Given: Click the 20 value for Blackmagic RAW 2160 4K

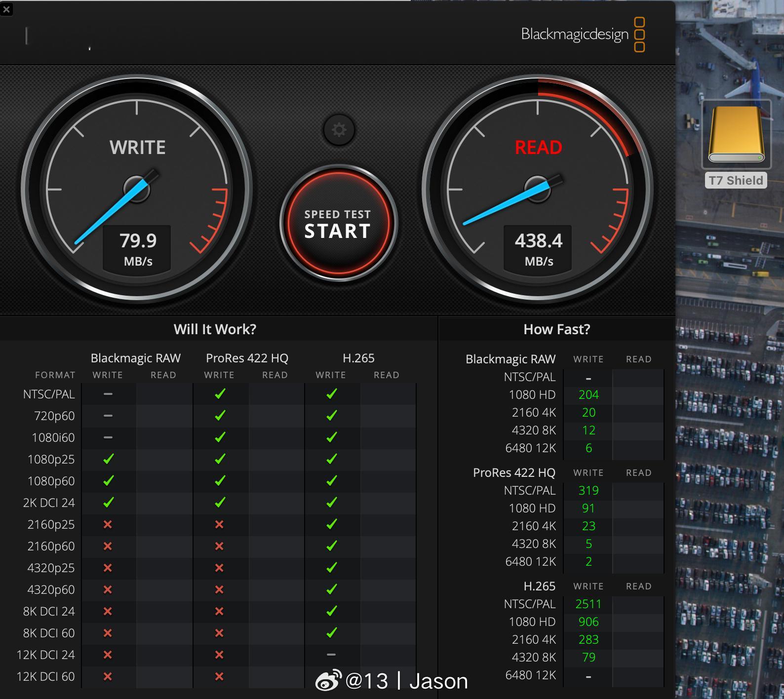Looking at the screenshot, I should [588, 412].
